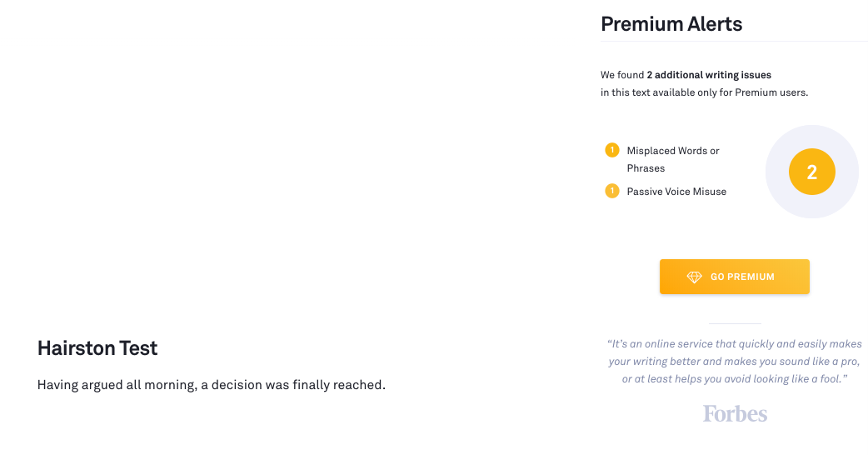868x455 pixels.
Task: Click the Premium Alerts heading
Action: [x=671, y=24]
